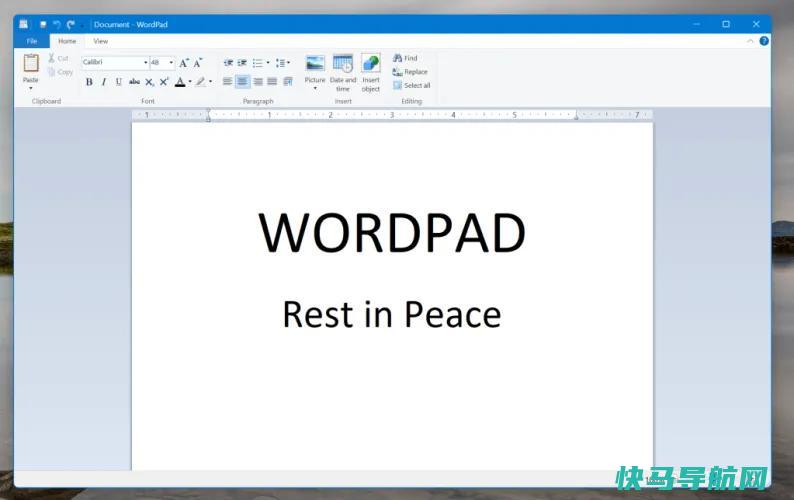Toggle Italic formatting

[x=104, y=82]
